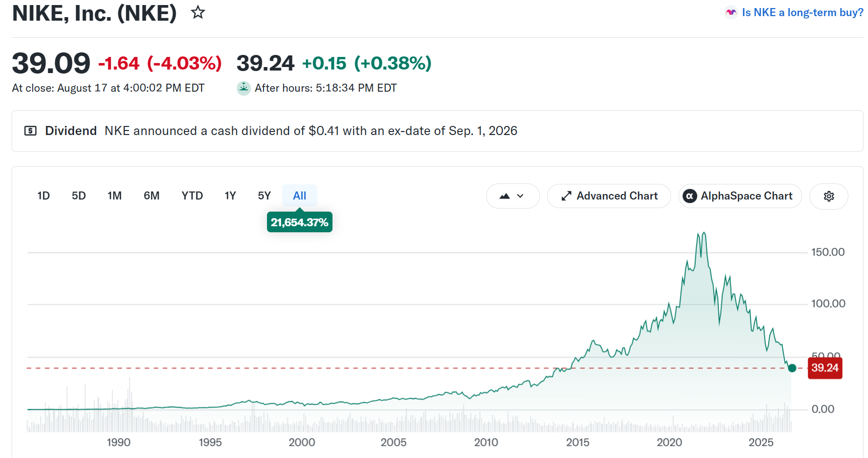
Task: Click the 100.00 y-axis label
Action: tap(828, 303)
